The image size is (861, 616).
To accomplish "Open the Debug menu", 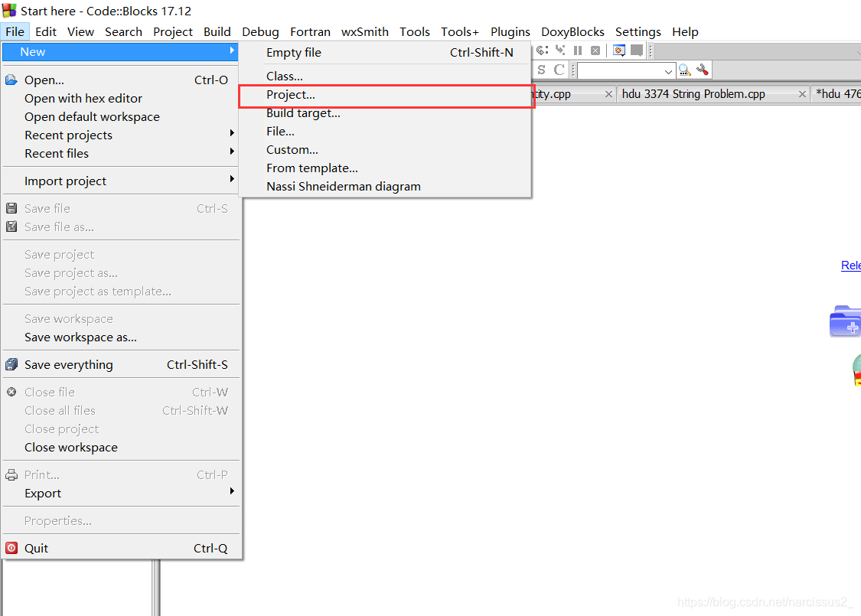I will click(x=261, y=32).
